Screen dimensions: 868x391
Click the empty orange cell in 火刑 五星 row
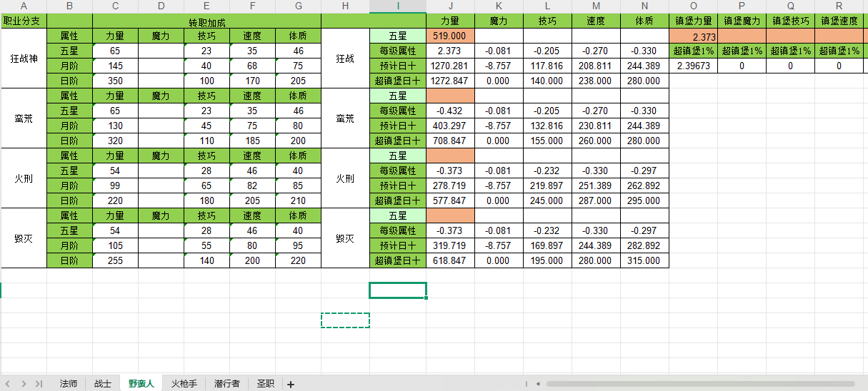[450, 156]
